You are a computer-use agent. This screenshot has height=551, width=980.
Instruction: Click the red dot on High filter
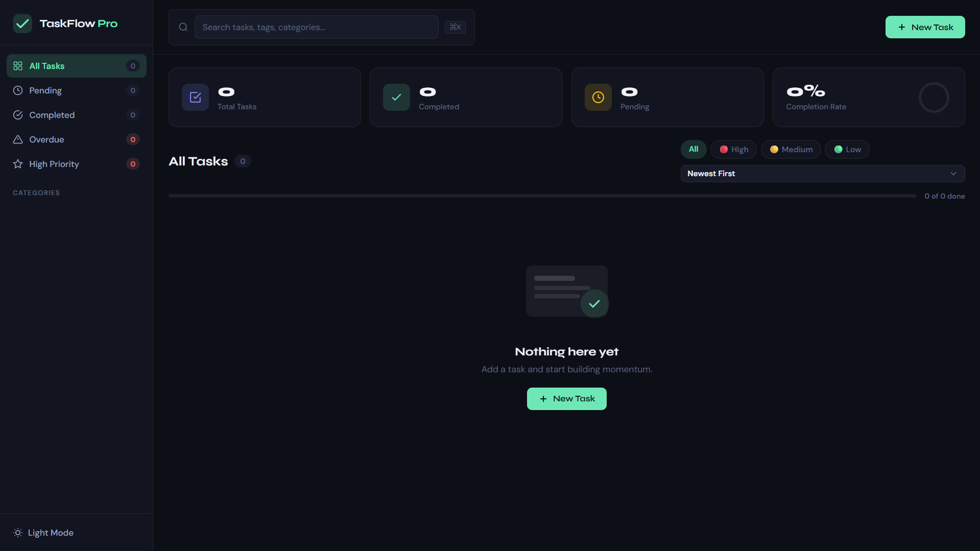[724, 150]
